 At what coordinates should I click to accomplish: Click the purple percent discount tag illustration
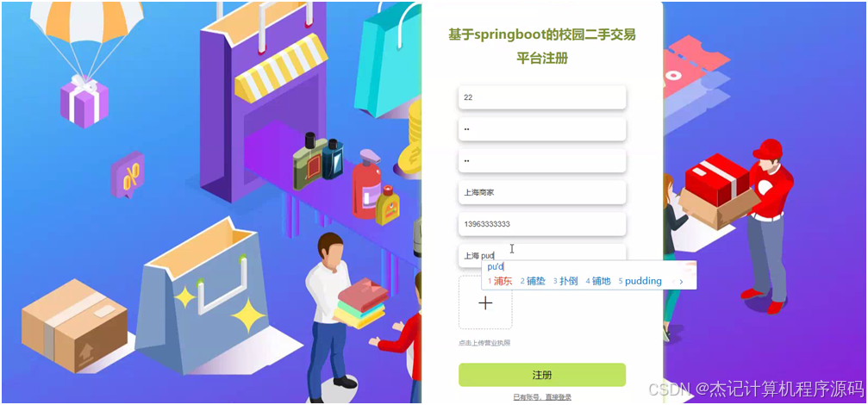[128, 176]
